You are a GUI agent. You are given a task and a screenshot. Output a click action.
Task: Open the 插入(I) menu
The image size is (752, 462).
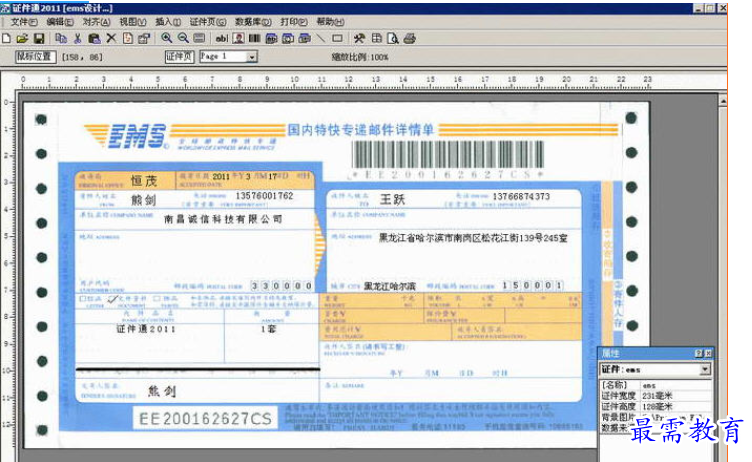[168, 22]
